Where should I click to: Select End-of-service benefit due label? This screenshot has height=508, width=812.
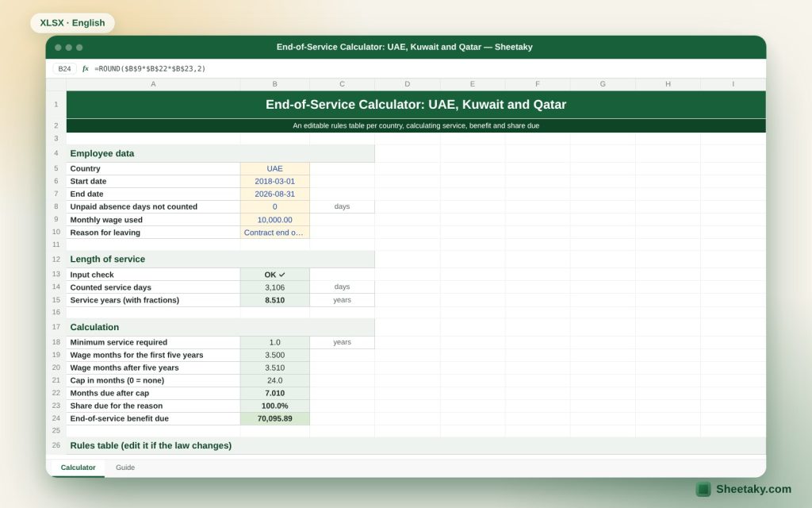153,418
